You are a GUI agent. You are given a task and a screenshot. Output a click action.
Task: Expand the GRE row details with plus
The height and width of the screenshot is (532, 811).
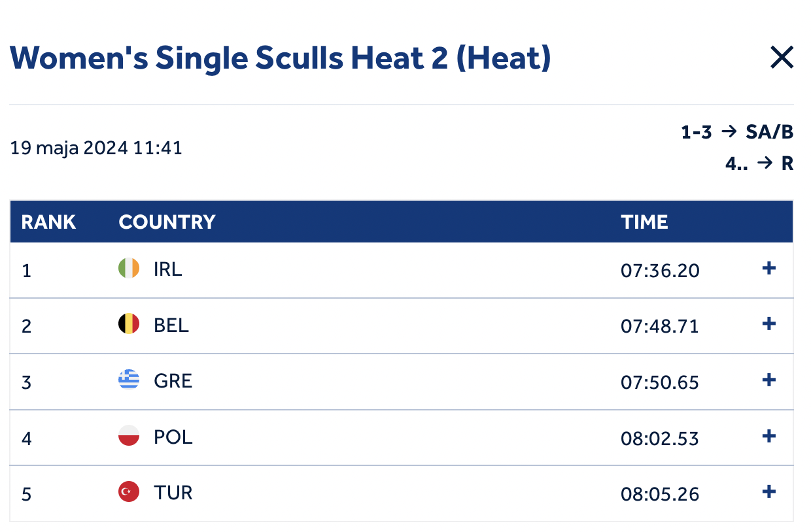click(x=769, y=380)
